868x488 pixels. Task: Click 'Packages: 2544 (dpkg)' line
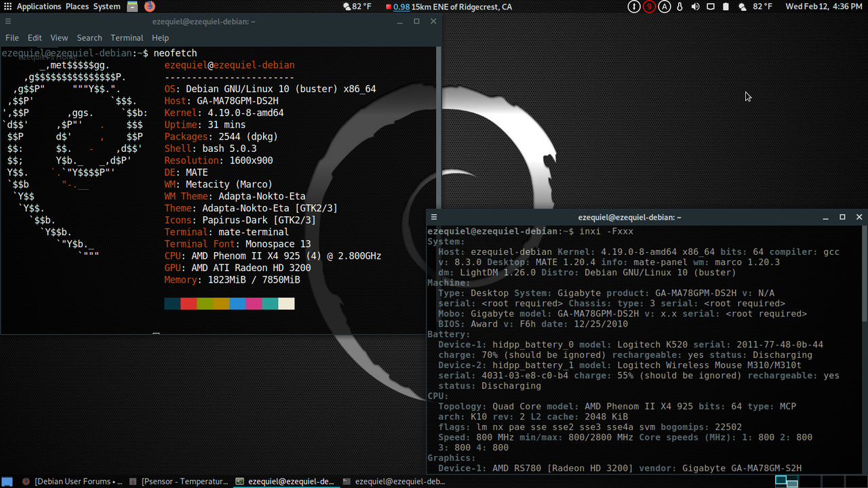point(221,136)
